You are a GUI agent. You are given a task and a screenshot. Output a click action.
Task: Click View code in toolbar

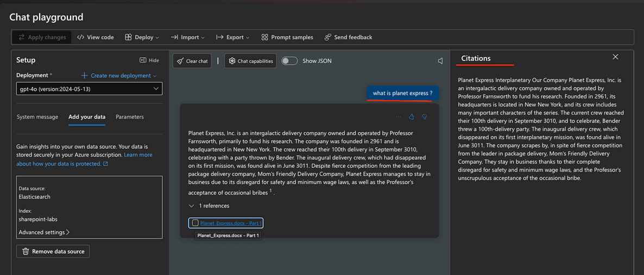point(96,37)
